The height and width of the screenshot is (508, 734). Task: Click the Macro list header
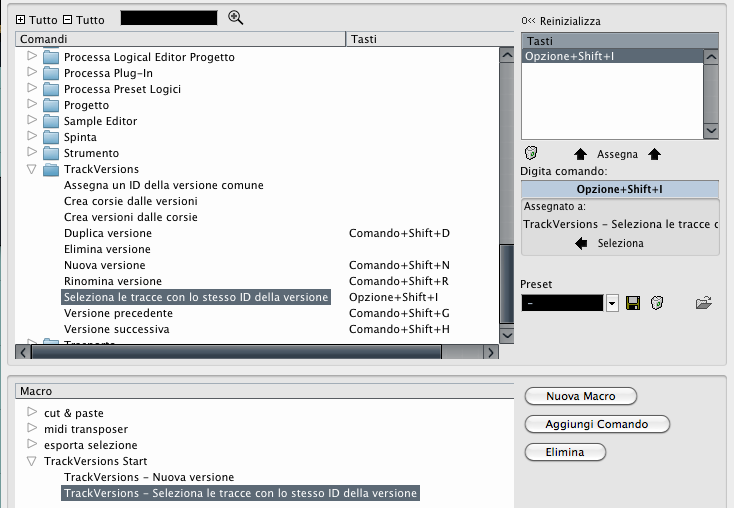(x=264, y=391)
